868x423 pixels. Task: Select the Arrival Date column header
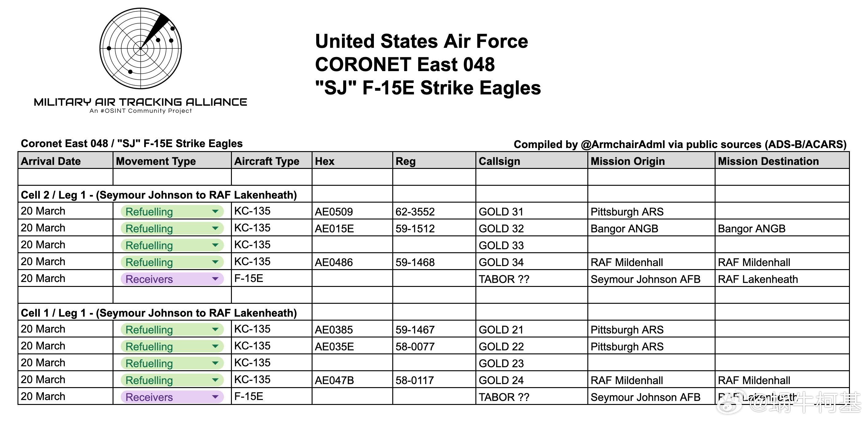tap(51, 161)
